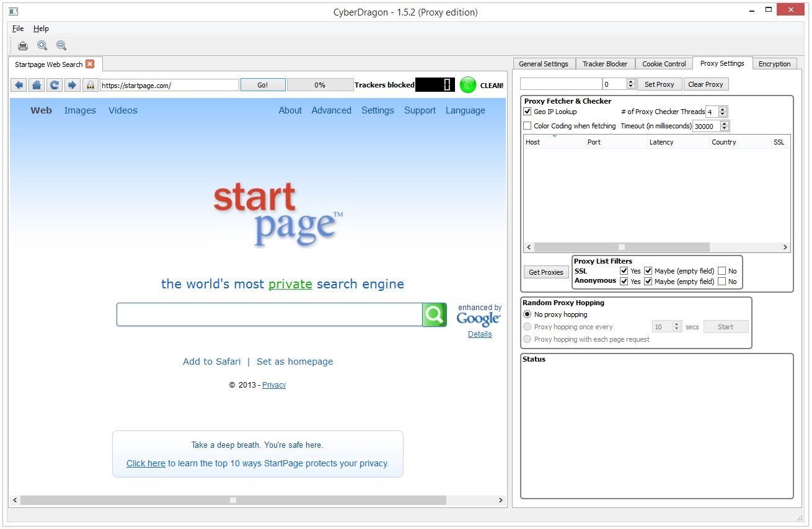
Task: Switch to Cookie Control tab
Action: 664,64
